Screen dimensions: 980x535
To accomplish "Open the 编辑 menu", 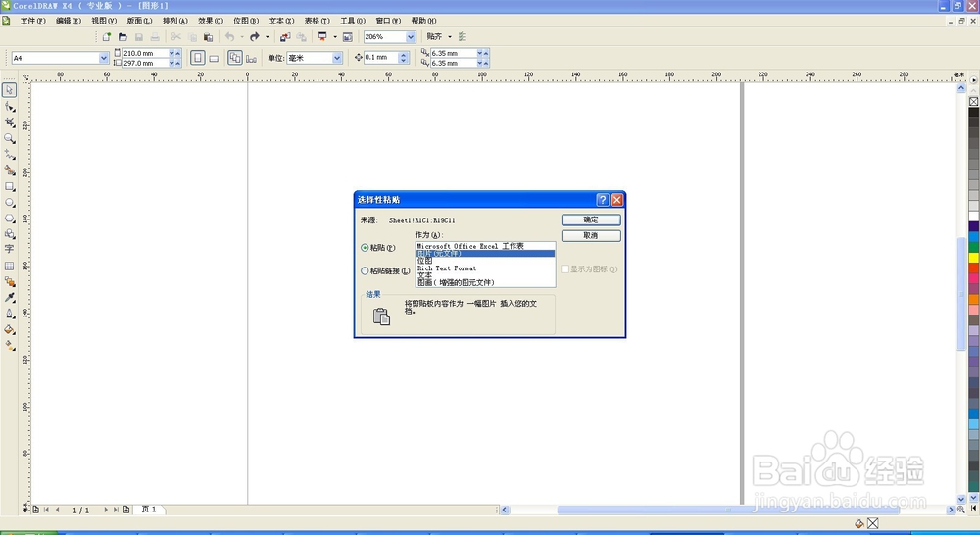I will click(69, 21).
